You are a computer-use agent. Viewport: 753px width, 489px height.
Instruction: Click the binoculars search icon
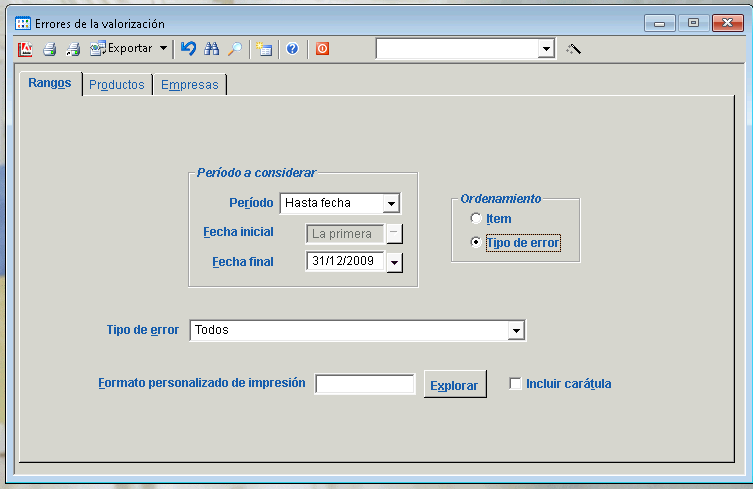[x=211, y=48]
